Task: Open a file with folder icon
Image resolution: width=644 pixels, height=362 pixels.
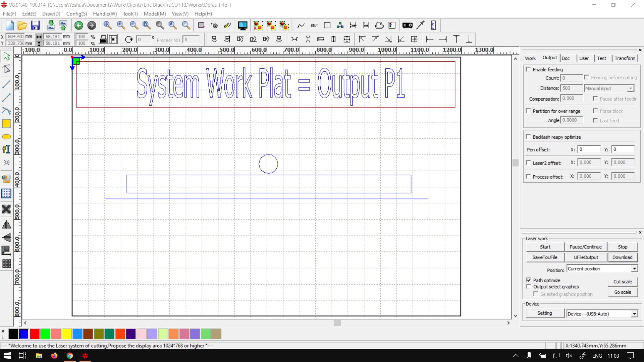Action: pos(22,25)
